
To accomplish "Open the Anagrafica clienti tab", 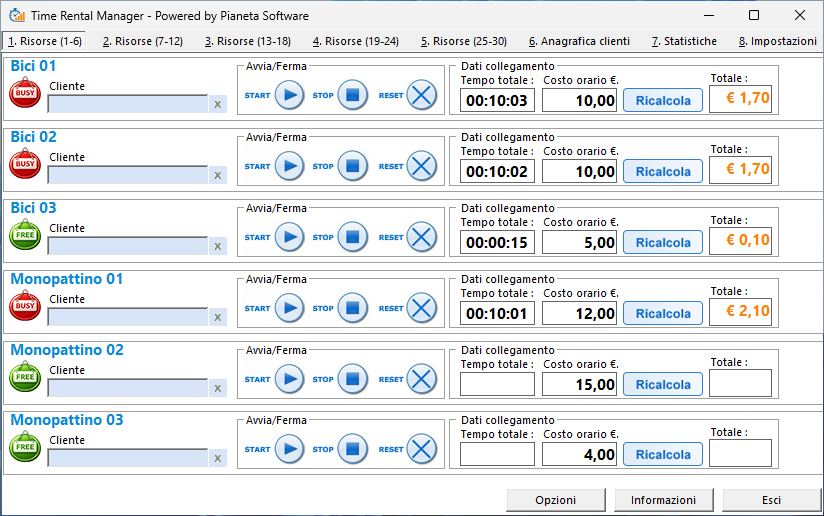I will (x=579, y=42).
